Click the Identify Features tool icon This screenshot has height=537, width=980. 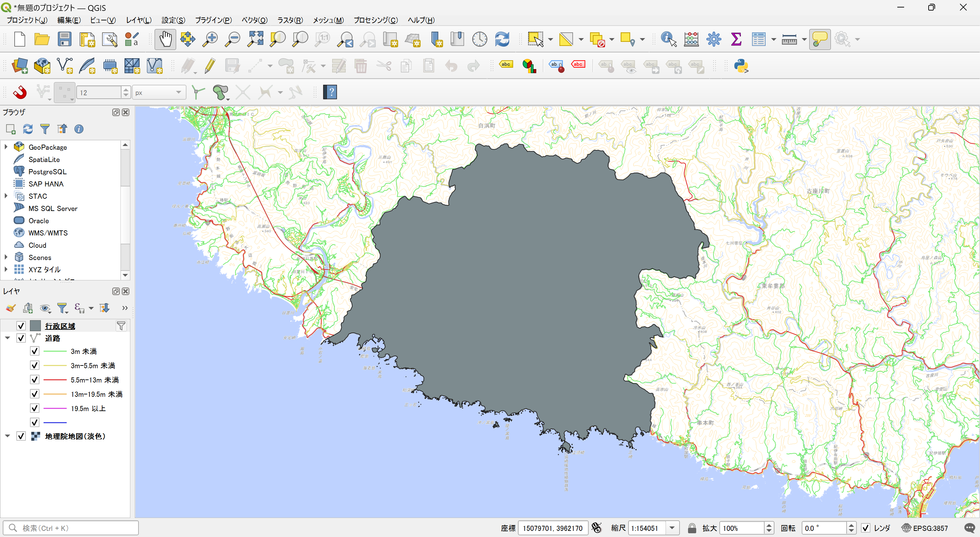668,39
